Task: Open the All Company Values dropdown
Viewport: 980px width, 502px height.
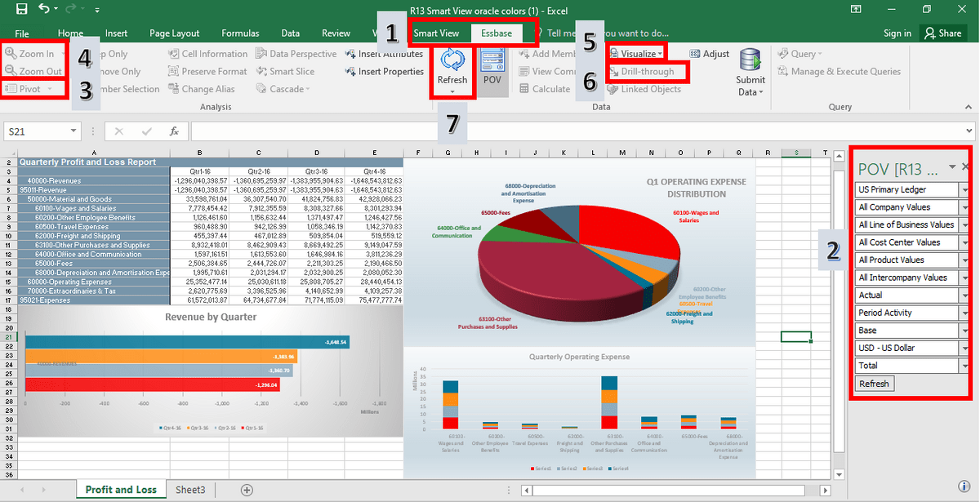Action: point(965,207)
